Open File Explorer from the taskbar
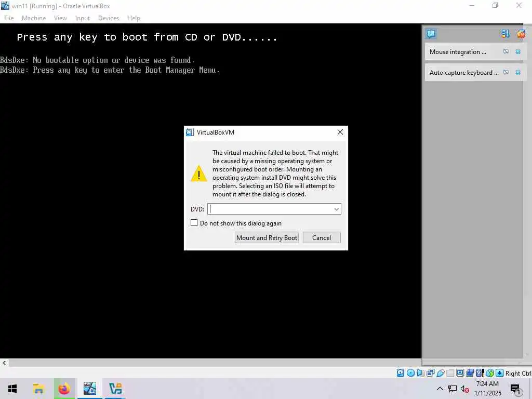The image size is (532, 399). [x=38, y=389]
